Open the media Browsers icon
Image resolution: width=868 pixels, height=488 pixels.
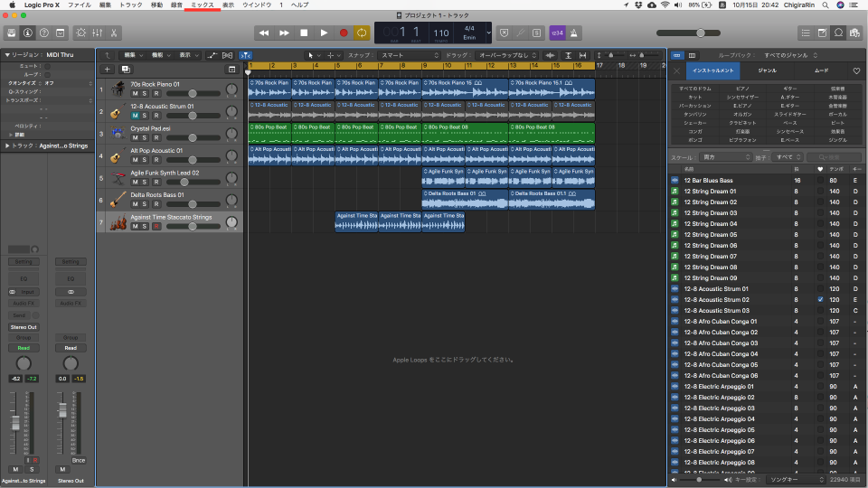[855, 33]
